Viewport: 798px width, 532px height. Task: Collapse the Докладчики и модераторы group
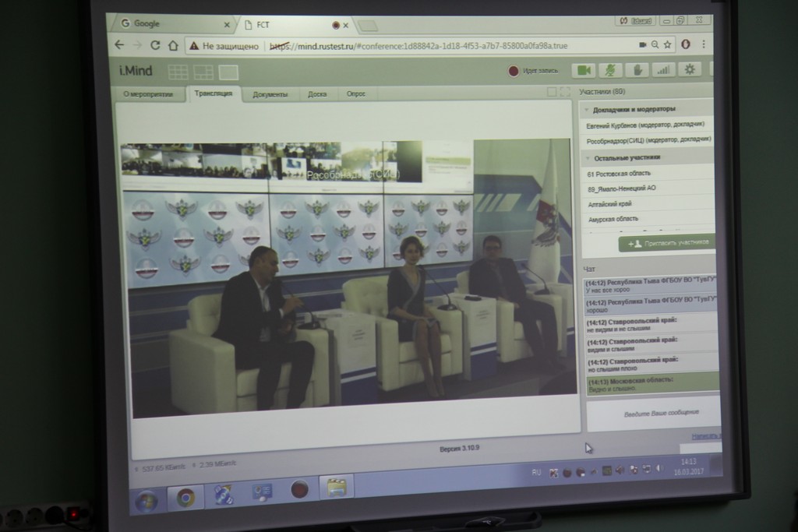tap(587, 109)
